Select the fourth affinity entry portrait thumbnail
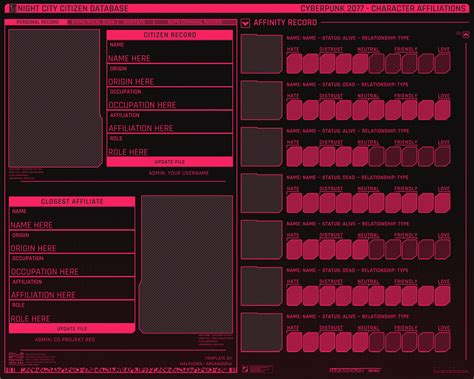 tap(262, 193)
